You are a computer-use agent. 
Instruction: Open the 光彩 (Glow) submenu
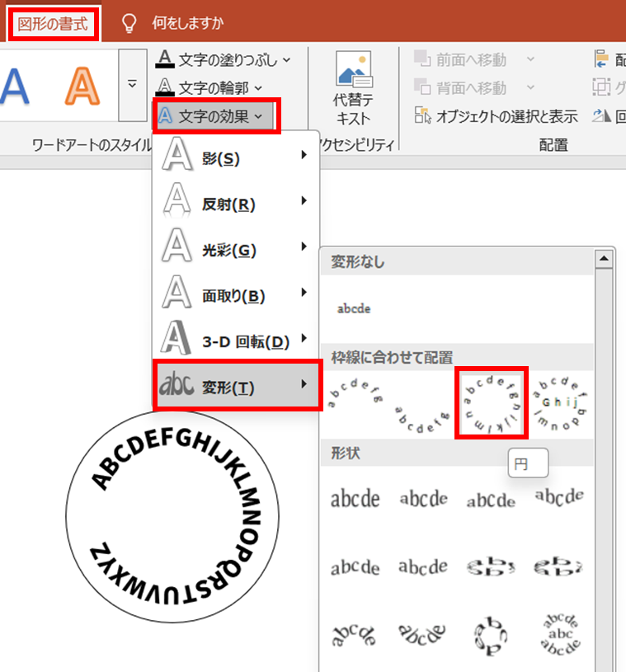[236, 251]
